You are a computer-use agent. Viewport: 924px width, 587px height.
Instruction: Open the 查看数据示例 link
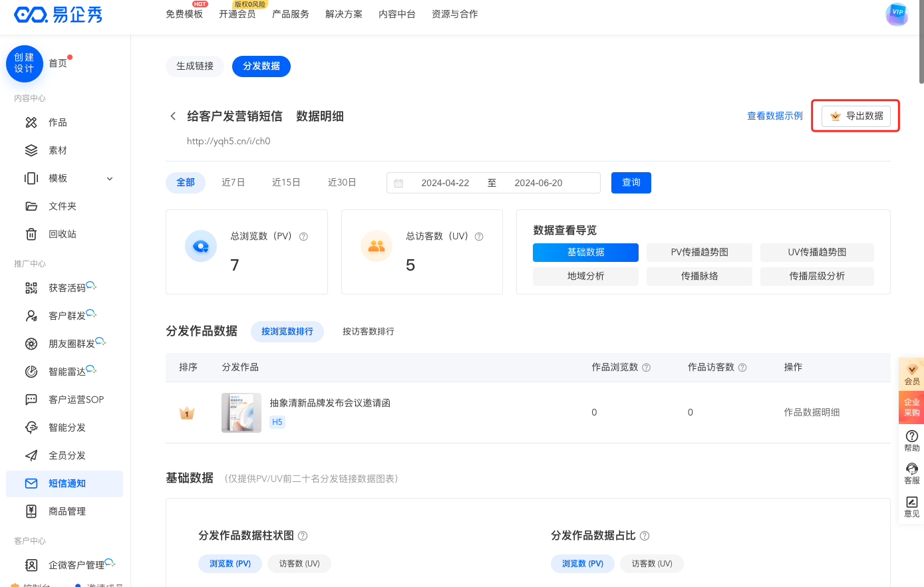774,116
